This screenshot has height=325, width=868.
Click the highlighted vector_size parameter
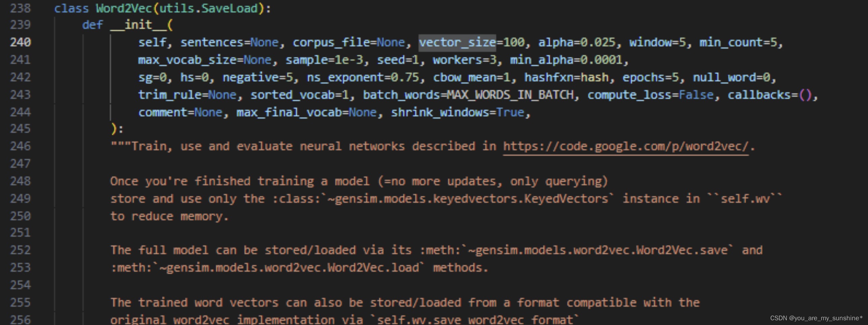coord(457,42)
